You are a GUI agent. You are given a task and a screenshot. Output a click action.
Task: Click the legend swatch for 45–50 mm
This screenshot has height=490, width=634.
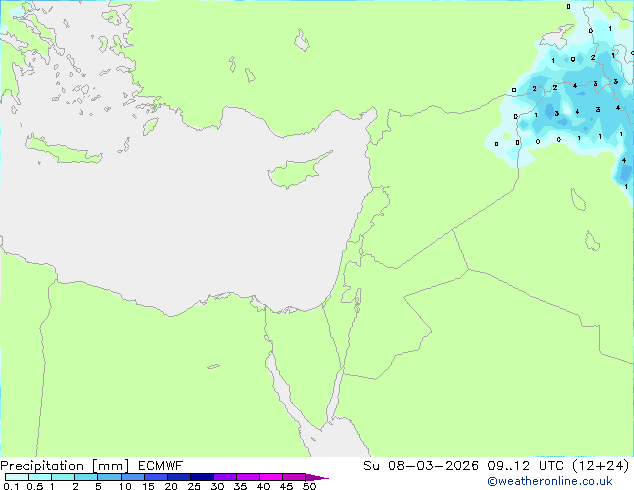click(294, 477)
